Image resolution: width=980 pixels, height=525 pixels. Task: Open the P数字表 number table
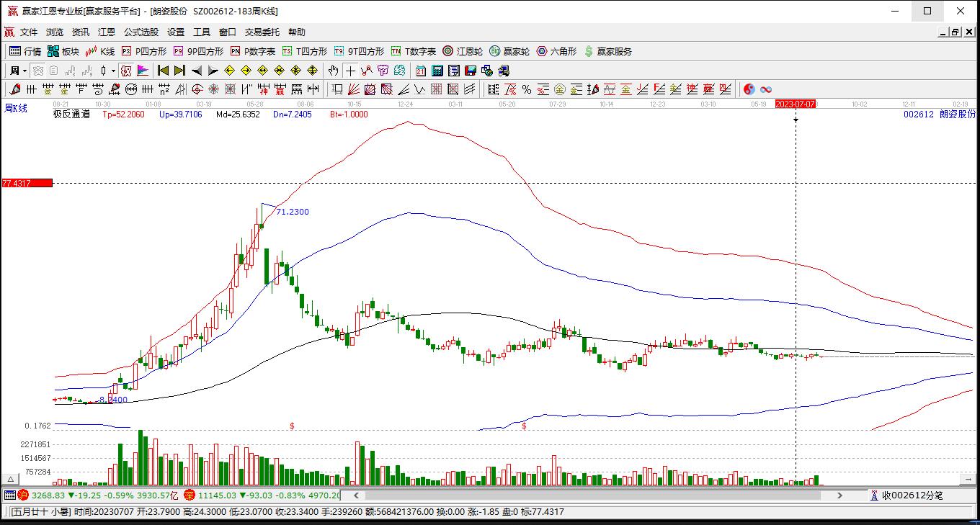[253, 51]
